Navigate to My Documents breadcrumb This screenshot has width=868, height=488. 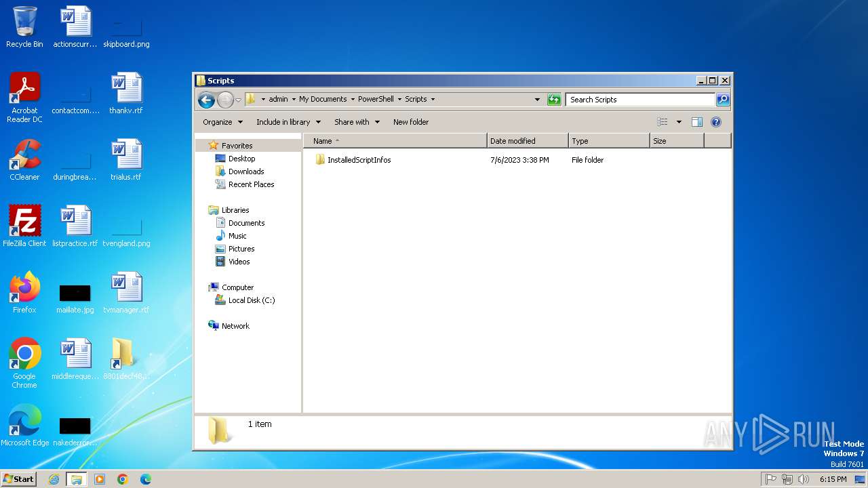(323, 99)
